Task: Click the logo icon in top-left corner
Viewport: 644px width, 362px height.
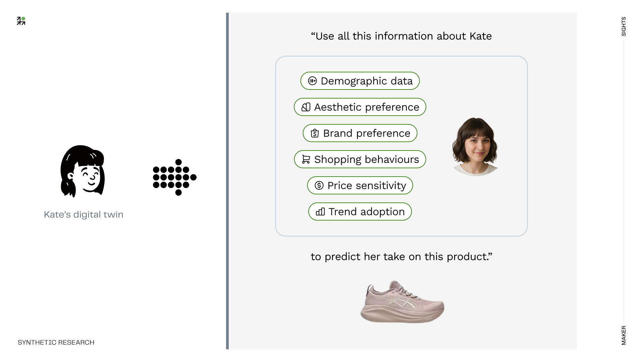Action: (21, 21)
